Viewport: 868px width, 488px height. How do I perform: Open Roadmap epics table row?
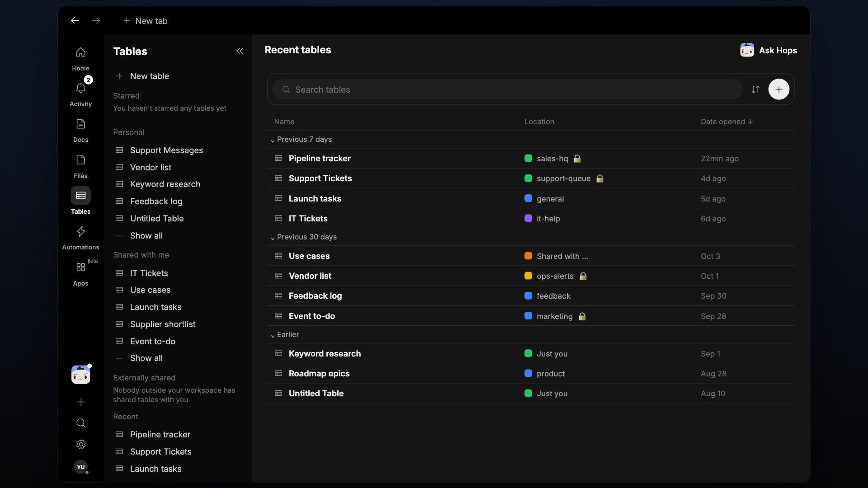coord(530,373)
